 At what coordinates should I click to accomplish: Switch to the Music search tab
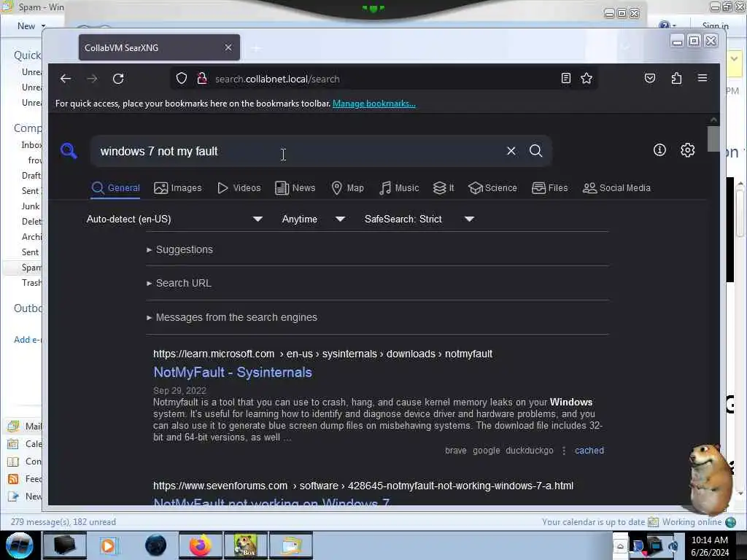coord(399,188)
